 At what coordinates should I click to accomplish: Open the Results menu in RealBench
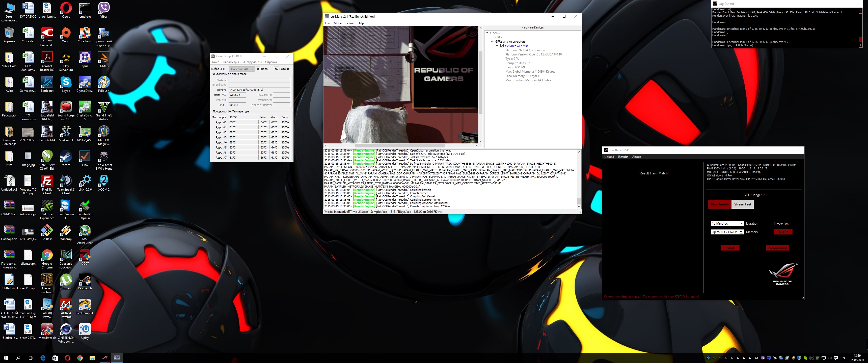(x=623, y=157)
